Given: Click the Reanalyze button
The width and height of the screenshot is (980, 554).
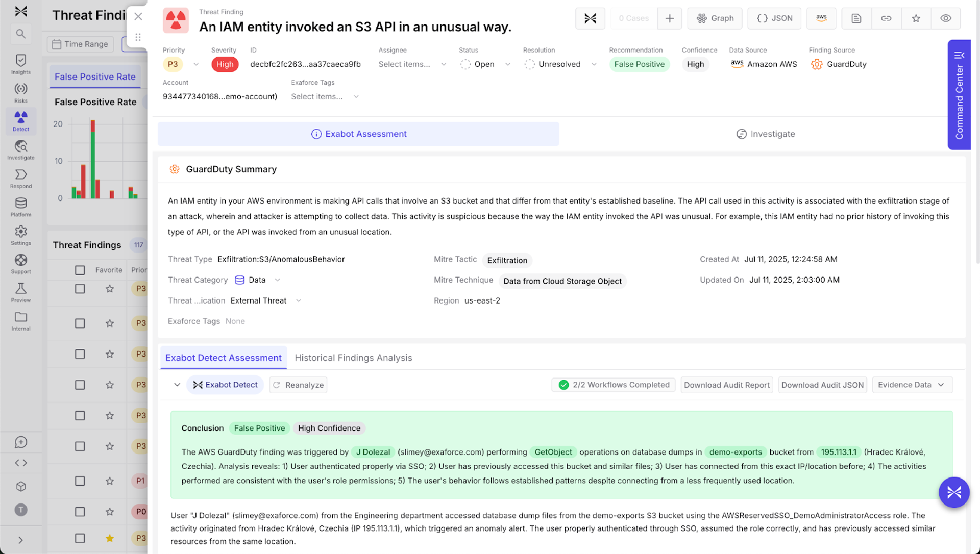Looking at the screenshot, I should pos(298,385).
